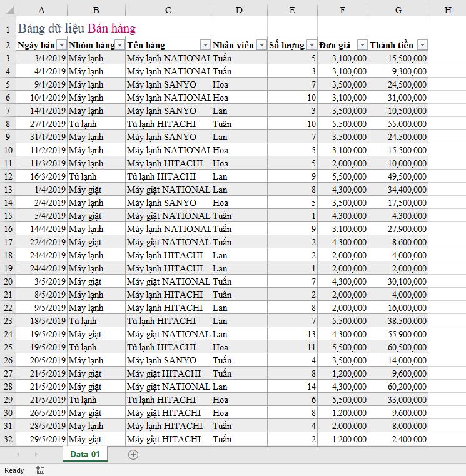Open the Ngày bán filter dropdown
The width and height of the screenshot is (466, 476).
pyautogui.click(x=61, y=45)
